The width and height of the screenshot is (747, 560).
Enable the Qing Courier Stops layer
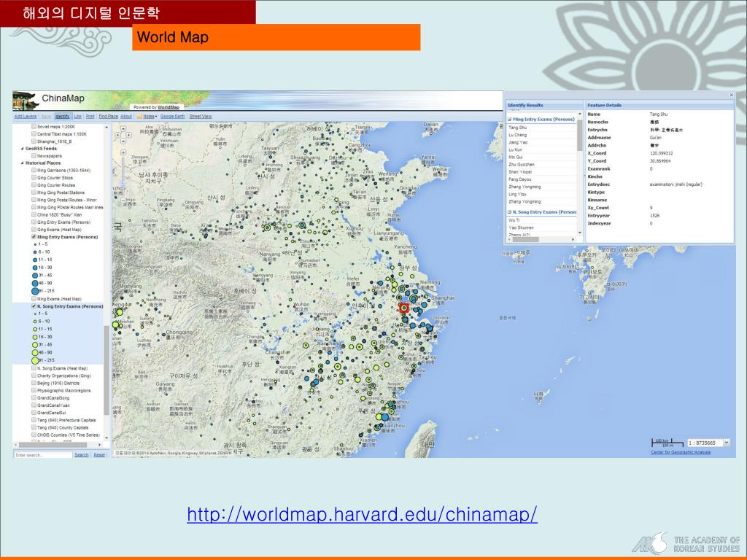coord(34,178)
